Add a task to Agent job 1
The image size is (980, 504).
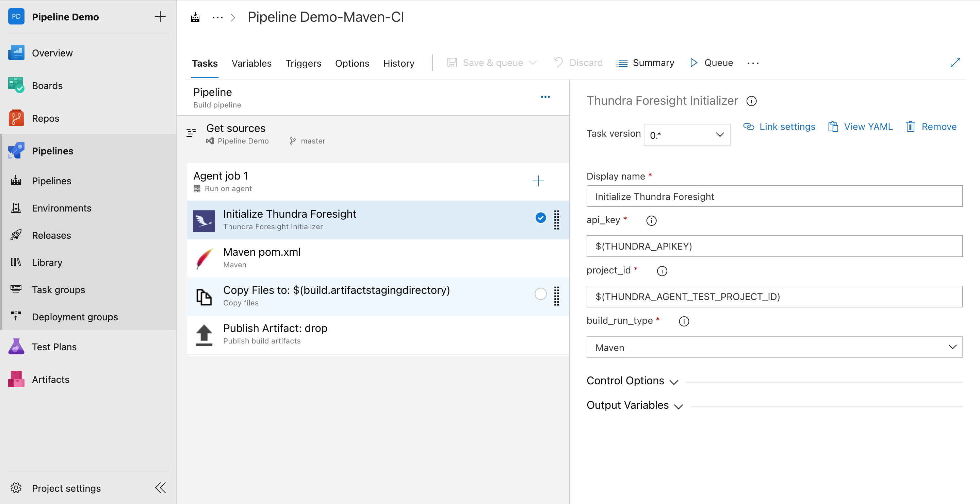(538, 181)
